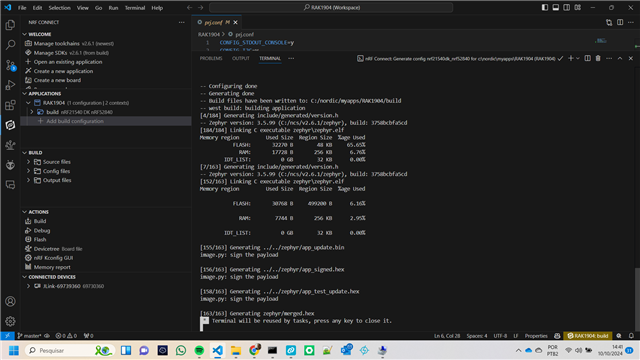Open the File menu
The height and width of the screenshot is (360, 640).
[22, 8]
